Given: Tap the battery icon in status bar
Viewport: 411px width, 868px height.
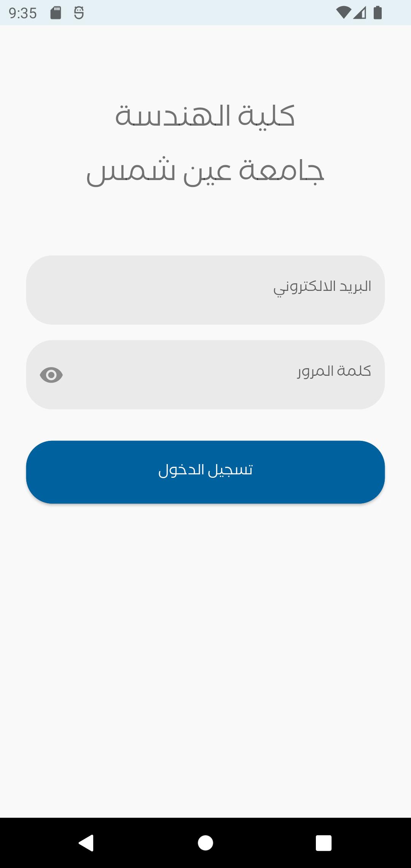Looking at the screenshot, I should 378,13.
